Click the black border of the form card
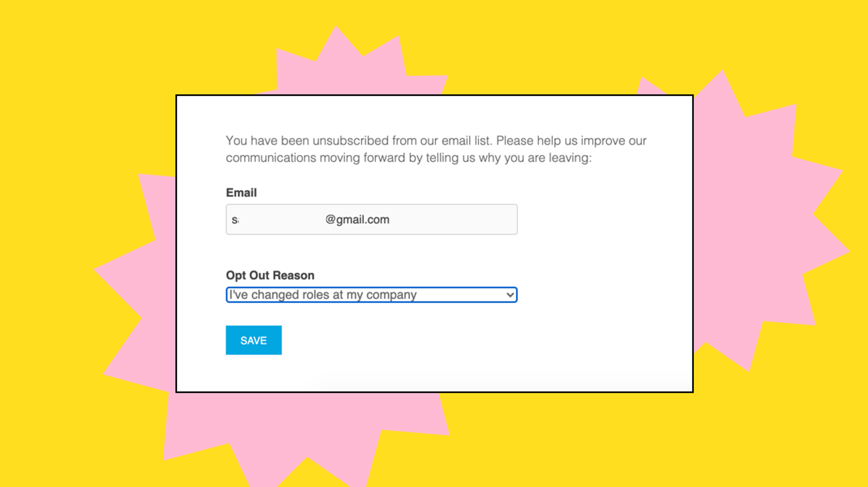 click(435, 95)
